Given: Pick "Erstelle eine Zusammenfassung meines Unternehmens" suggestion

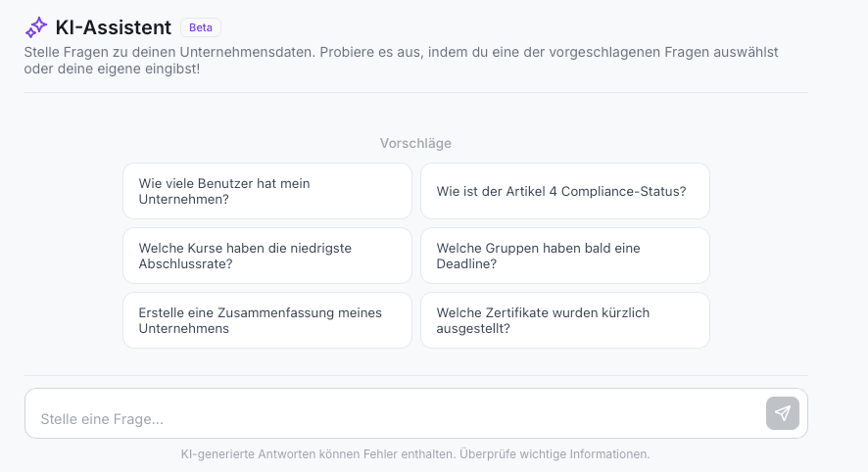Looking at the screenshot, I should click(x=267, y=320).
